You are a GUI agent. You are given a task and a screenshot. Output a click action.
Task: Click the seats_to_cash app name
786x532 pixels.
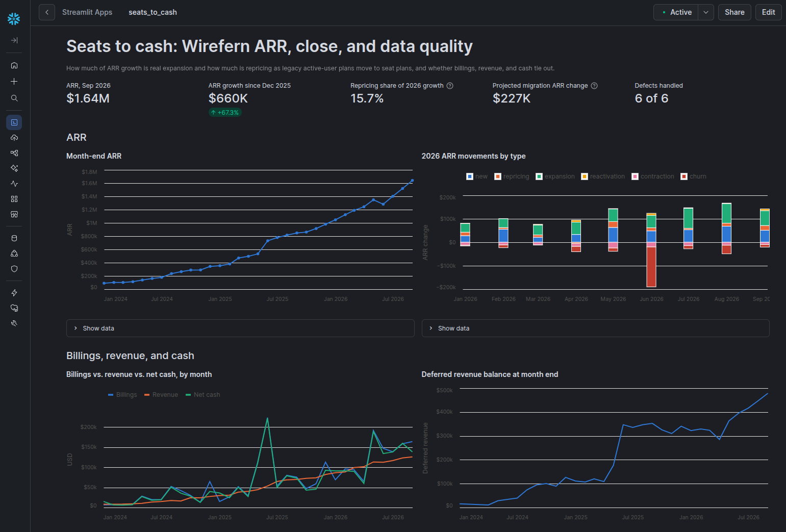(x=153, y=12)
